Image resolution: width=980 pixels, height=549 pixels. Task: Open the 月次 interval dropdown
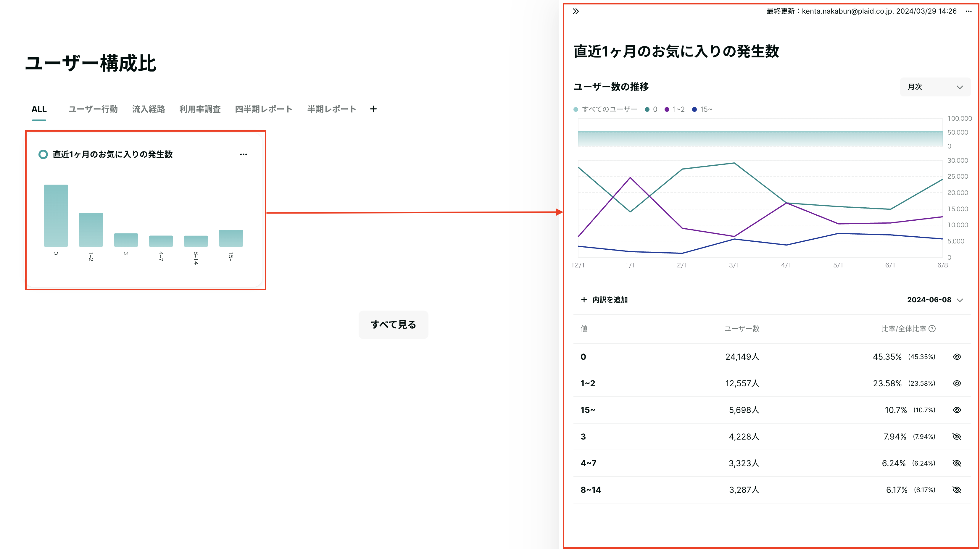coord(935,87)
